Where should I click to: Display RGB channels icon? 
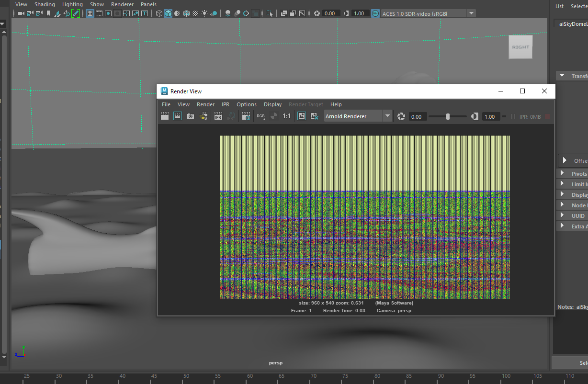[260, 116]
